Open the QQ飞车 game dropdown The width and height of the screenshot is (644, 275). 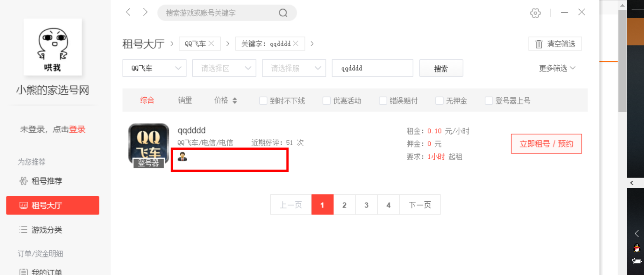154,68
